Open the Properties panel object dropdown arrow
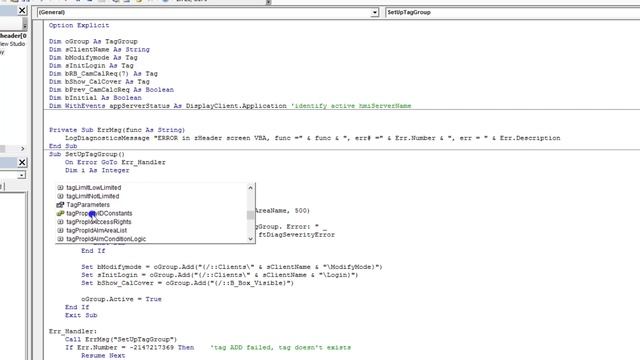640x360 pixels. (x=22, y=175)
